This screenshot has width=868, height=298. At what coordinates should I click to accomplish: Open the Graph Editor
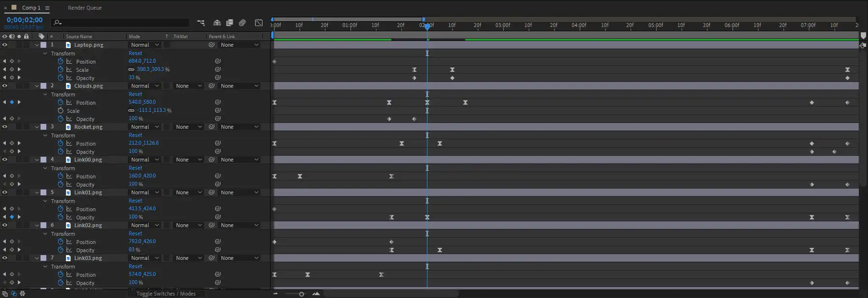259,23
